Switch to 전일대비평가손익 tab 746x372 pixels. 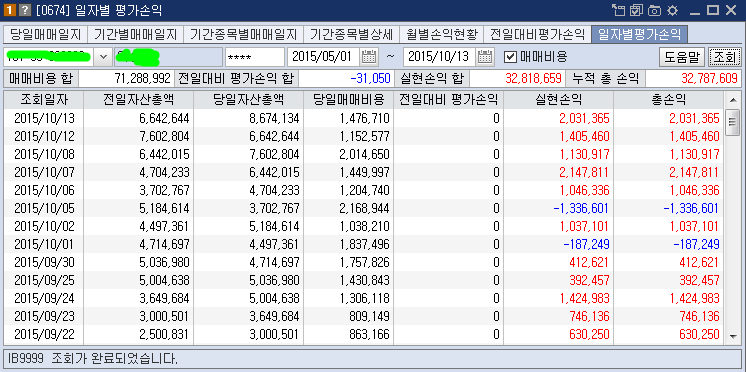537,34
